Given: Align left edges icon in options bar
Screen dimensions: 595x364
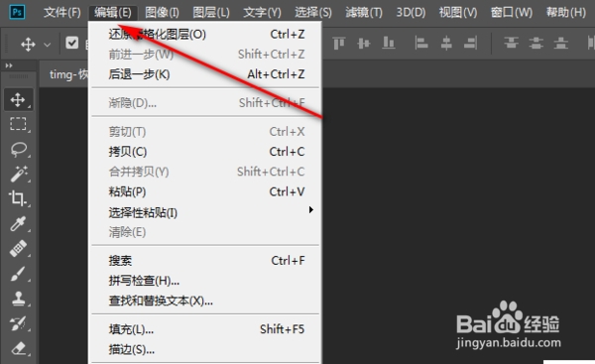Looking at the screenshot, I should point(421,43).
